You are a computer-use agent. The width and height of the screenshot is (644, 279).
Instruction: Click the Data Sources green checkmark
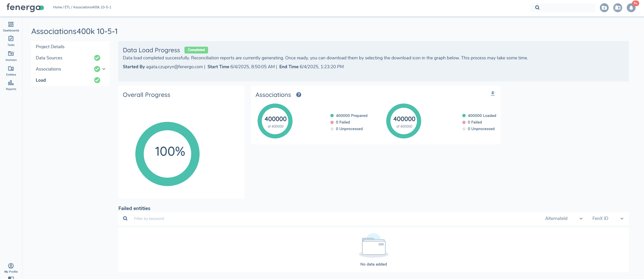tap(97, 58)
